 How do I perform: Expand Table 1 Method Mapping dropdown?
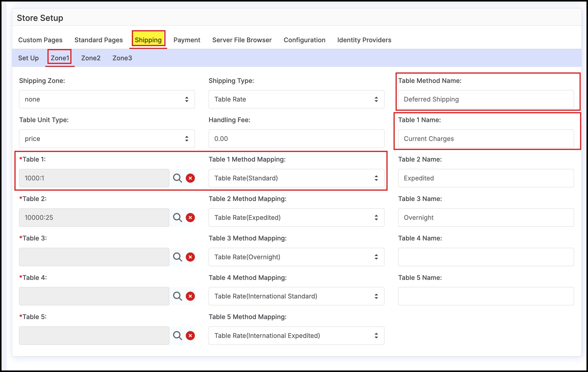(x=296, y=178)
